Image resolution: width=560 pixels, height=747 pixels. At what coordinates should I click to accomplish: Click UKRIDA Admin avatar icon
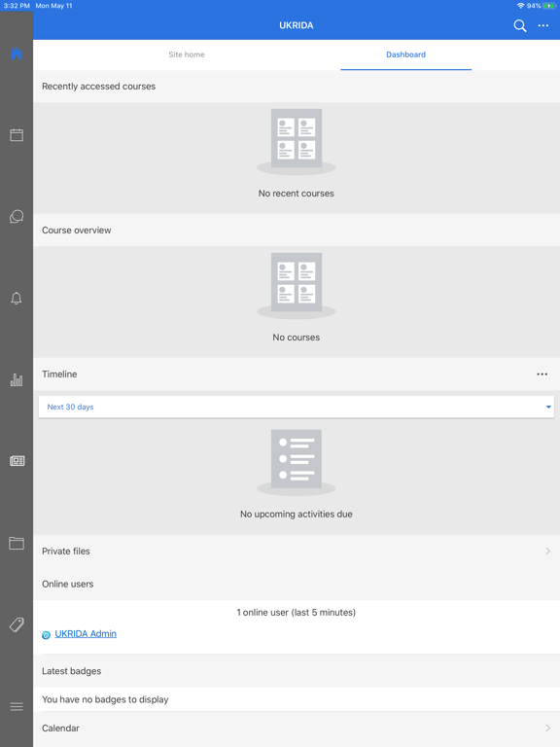pos(47,634)
